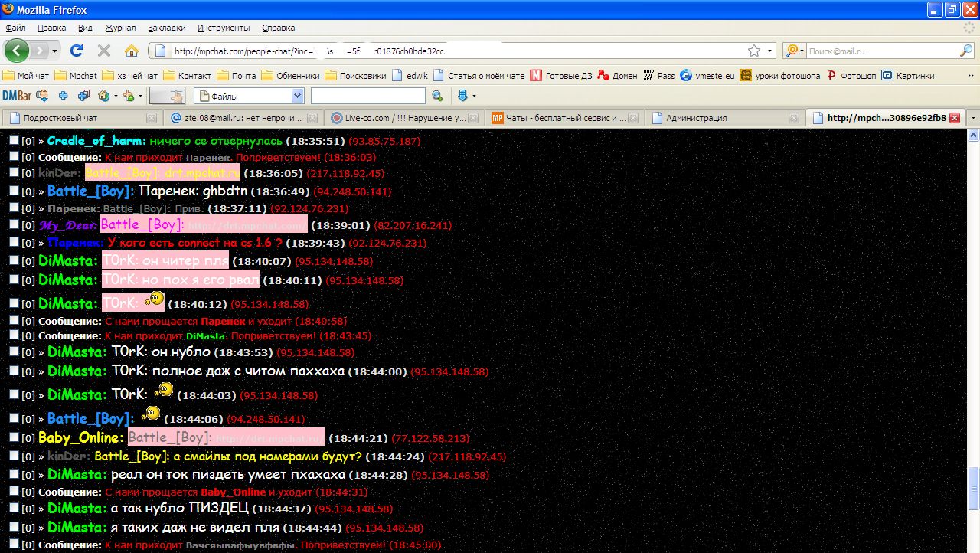Select checkbox for DiMasta 18:40:07 message
The width and height of the screenshot is (980, 553).
[14, 260]
